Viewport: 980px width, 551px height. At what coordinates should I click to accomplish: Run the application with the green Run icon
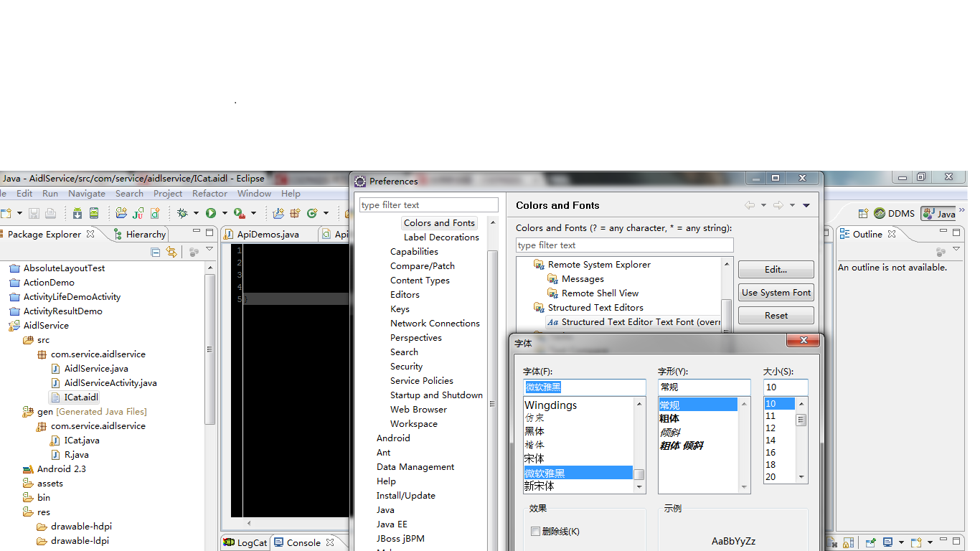coord(212,213)
